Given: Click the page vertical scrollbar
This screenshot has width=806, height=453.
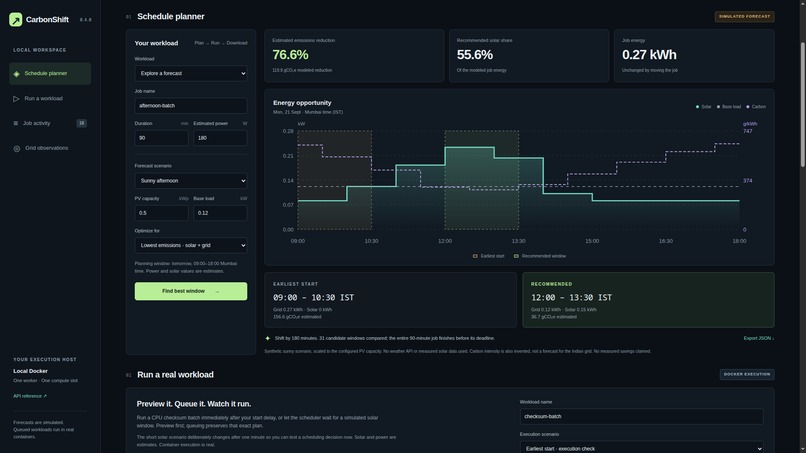Looking at the screenshot, I should point(803,104).
